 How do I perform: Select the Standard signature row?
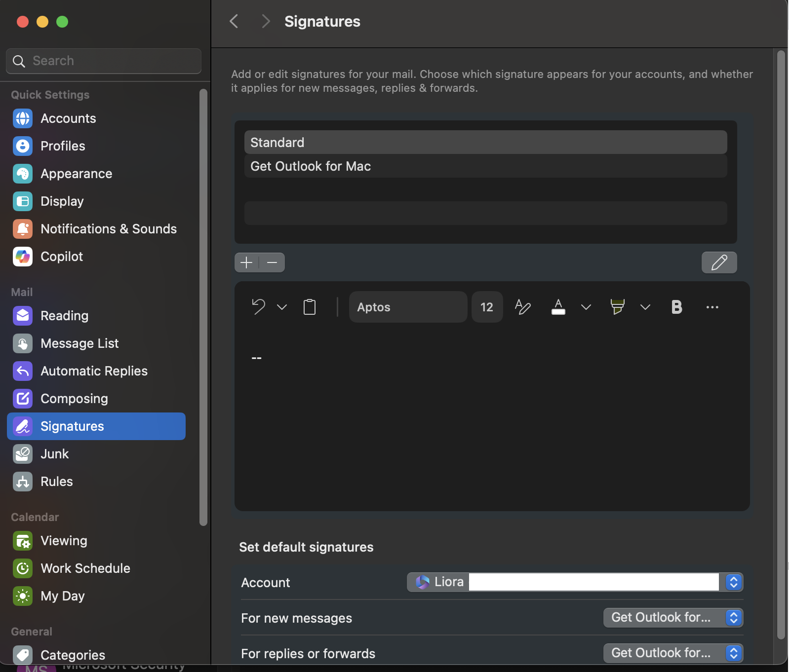[486, 142]
